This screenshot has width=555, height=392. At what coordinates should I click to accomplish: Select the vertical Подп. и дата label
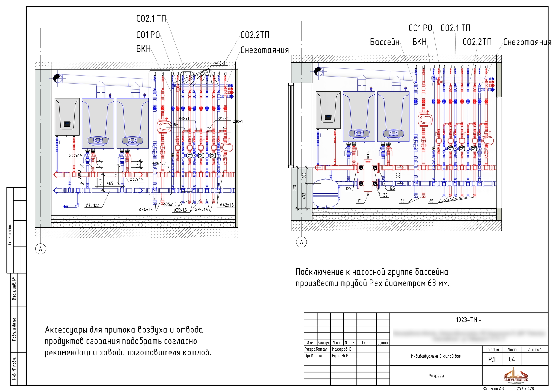pyautogui.click(x=14, y=329)
